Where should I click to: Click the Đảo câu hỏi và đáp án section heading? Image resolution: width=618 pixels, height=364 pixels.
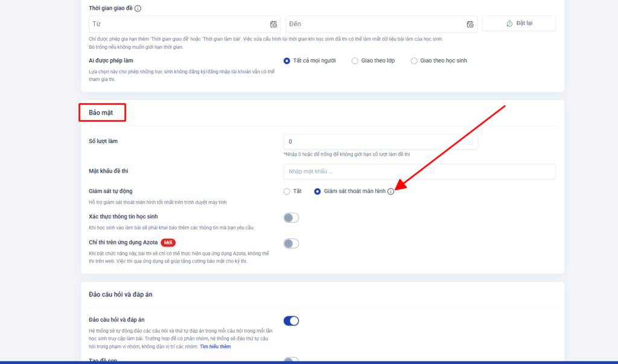point(121,295)
